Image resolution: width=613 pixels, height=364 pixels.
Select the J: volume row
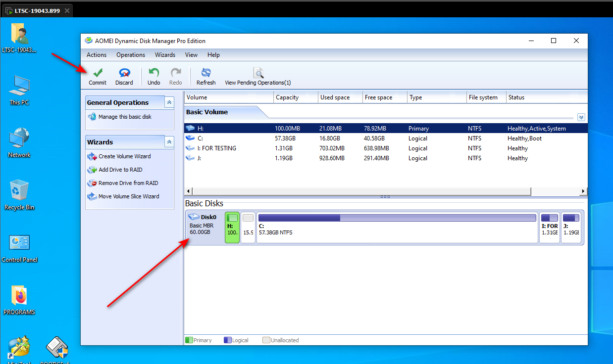point(386,158)
